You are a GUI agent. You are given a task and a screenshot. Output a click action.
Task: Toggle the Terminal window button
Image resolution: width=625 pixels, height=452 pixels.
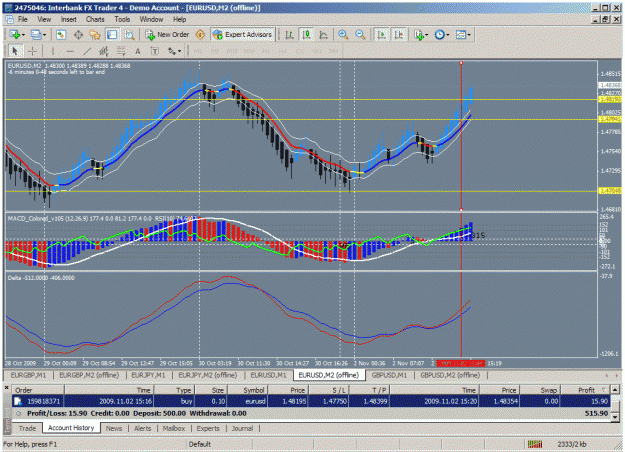(112, 35)
